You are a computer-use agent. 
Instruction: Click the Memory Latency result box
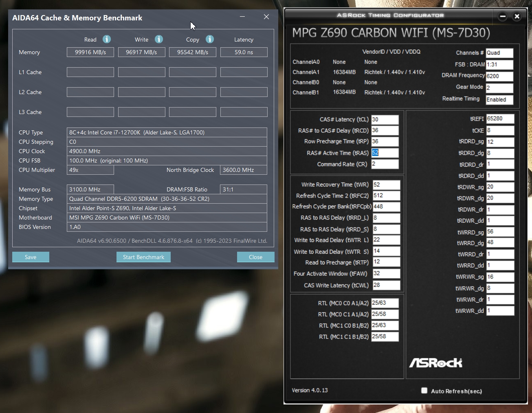pos(244,52)
